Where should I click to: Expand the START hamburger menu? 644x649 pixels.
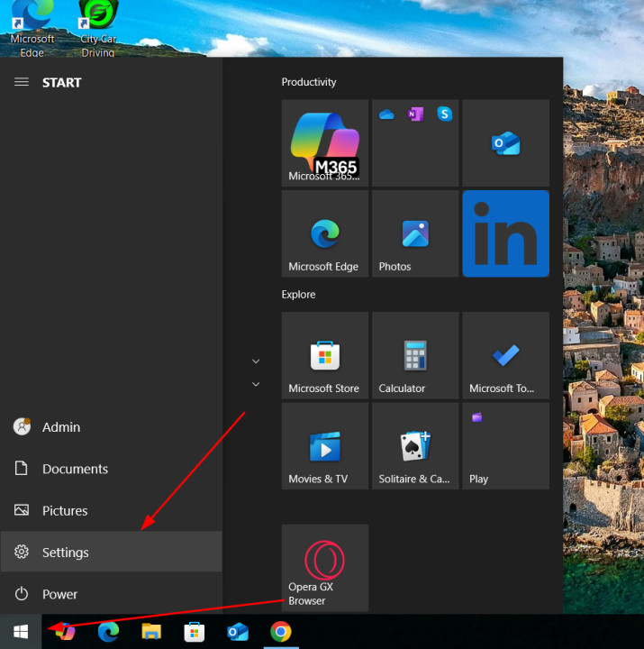click(x=22, y=82)
